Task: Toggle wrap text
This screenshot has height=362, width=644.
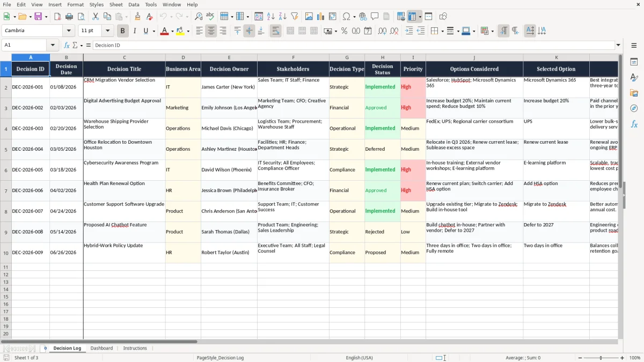Action: coord(275,31)
